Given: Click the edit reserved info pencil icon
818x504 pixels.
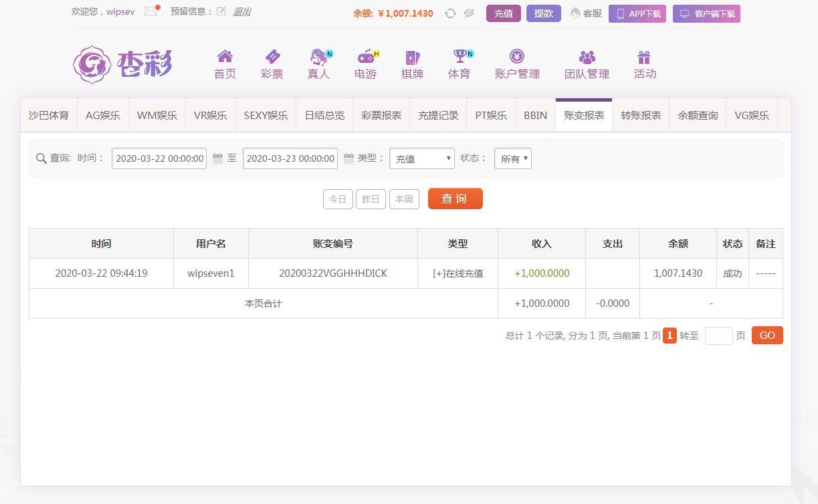Looking at the screenshot, I should pos(221,11).
